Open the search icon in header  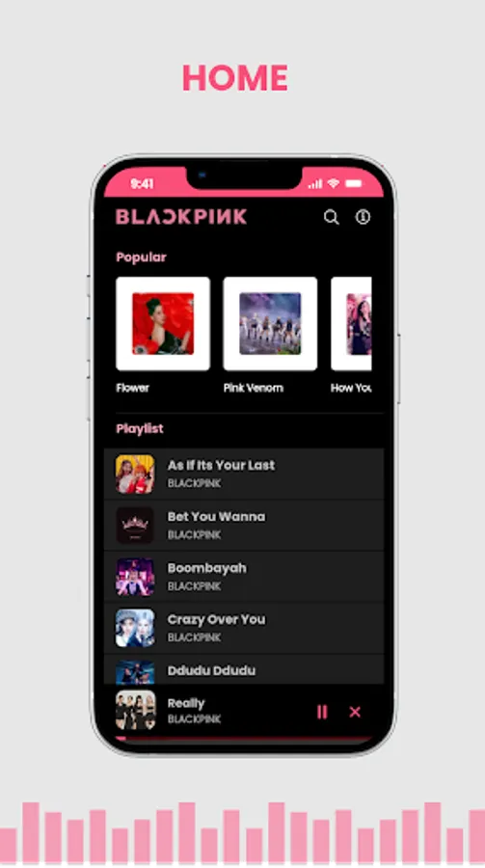331,217
